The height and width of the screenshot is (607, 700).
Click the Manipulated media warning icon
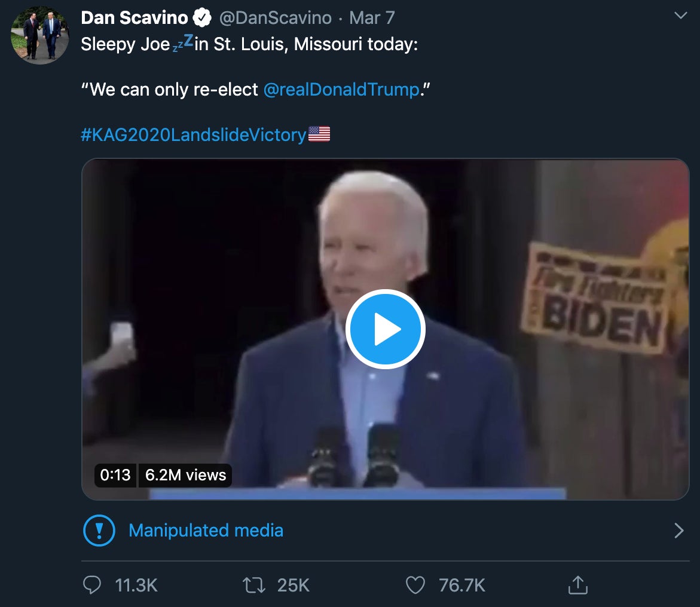coord(99,531)
